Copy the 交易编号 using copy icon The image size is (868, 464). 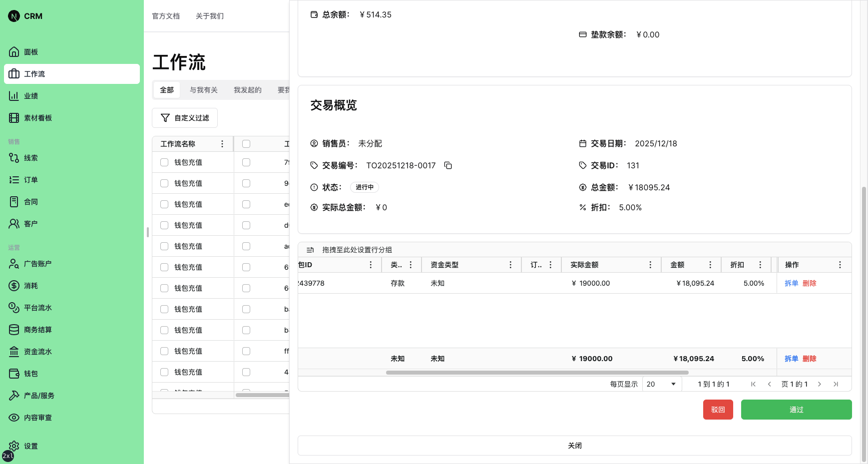pyautogui.click(x=448, y=165)
